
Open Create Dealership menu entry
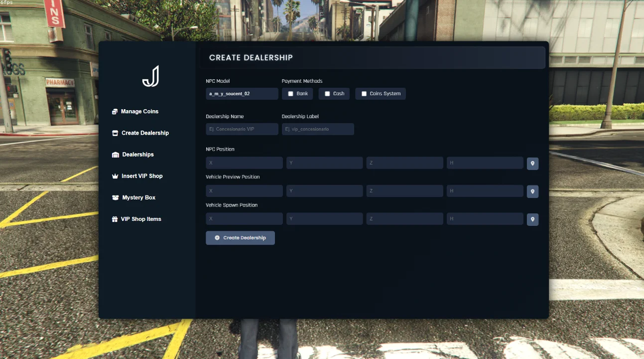point(140,133)
